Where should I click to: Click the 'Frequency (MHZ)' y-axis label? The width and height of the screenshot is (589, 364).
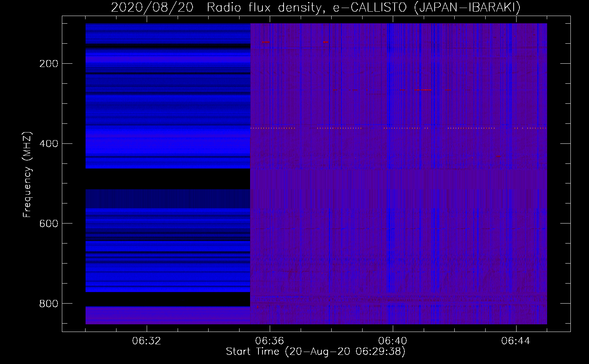pyautogui.click(x=27, y=175)
